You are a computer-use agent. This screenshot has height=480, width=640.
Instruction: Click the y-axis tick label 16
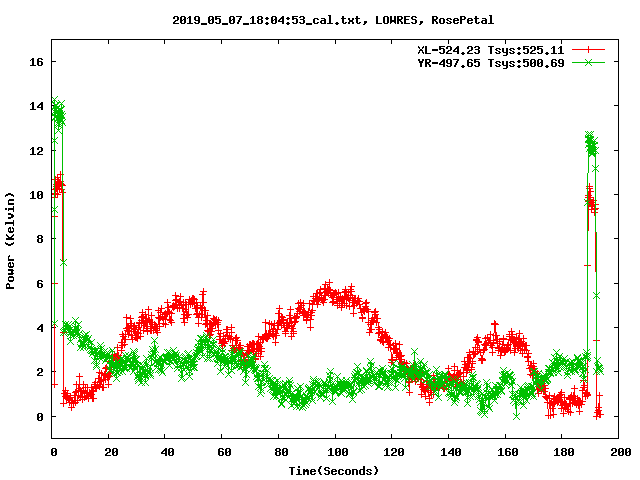[36, 62]
